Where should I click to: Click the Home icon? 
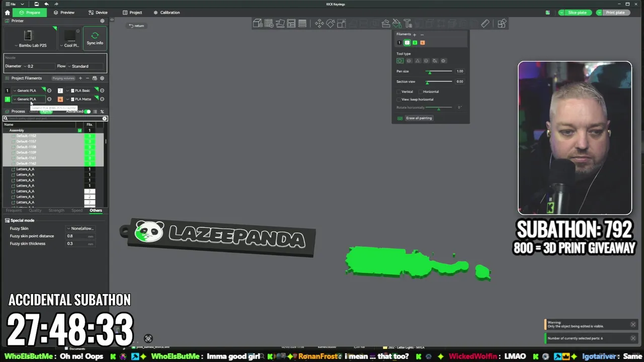(7, 13)
